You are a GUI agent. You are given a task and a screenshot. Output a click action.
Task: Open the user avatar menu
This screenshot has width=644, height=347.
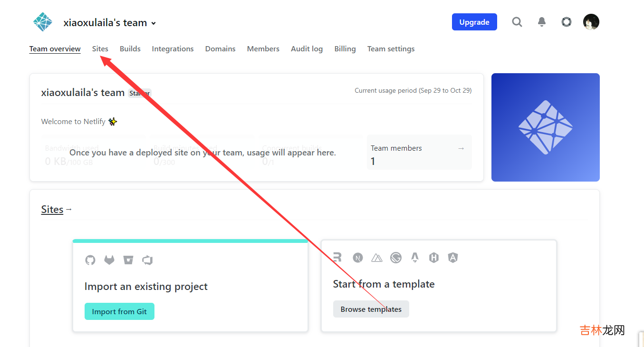[591, 22]
